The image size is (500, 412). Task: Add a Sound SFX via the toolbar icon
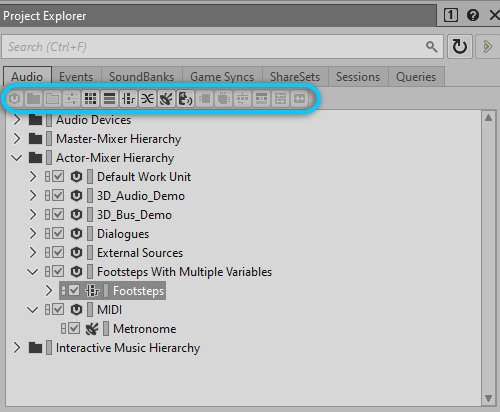tap(166, 99)
